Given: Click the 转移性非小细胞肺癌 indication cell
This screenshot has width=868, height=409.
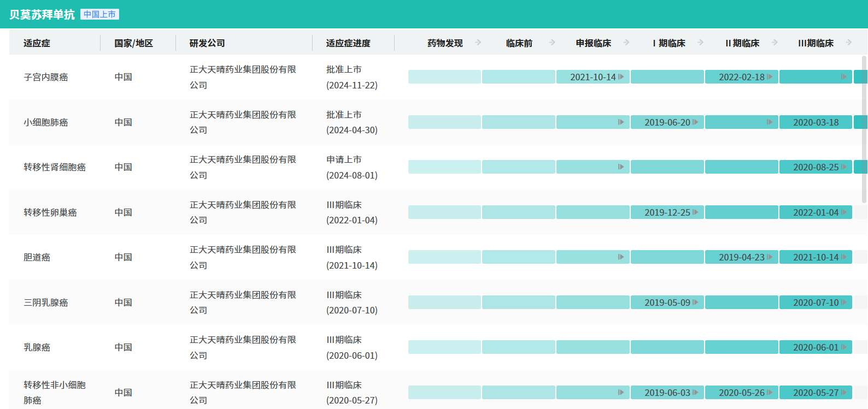Looking at the screenshot, I should pyautogui.click(x=55, y=393).
